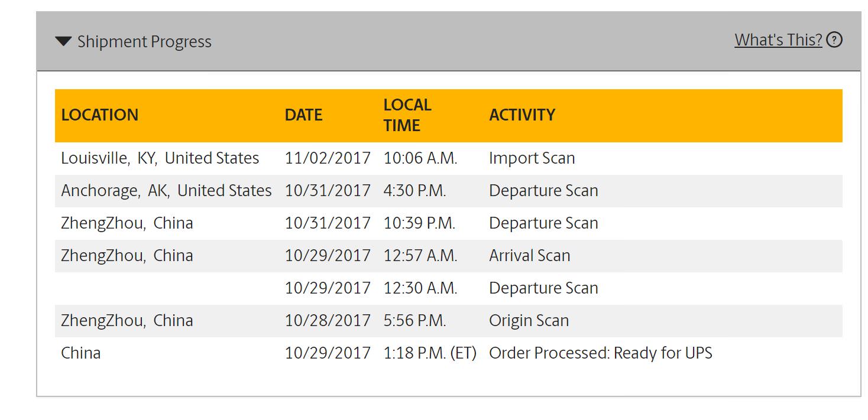The width and height of the screenshot is (868, 420).
Task: Click the Arrival Scan activity entry
Action: pos(529,256)
